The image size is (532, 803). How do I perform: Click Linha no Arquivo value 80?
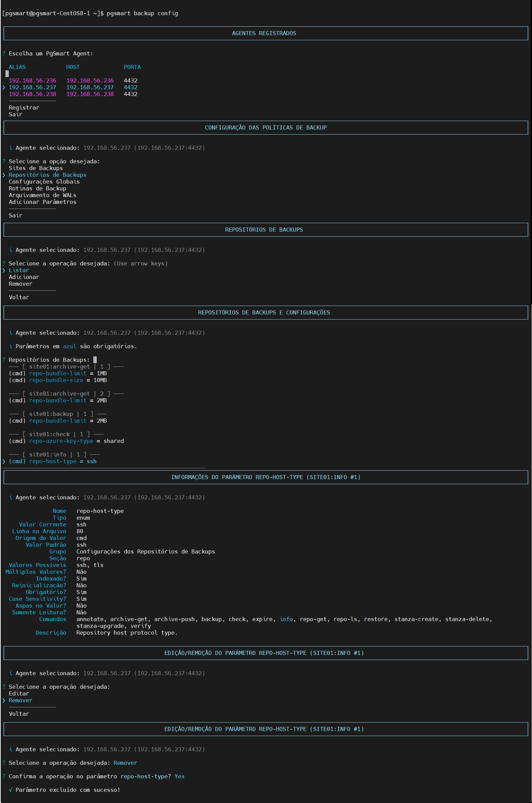pos(80,532)
